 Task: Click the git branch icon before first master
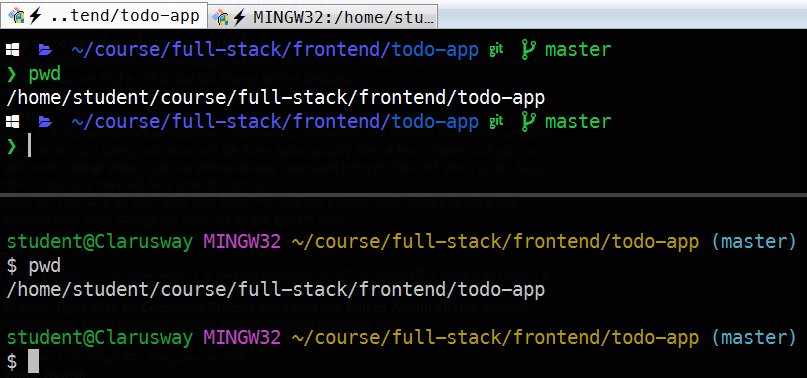(529, 49)
